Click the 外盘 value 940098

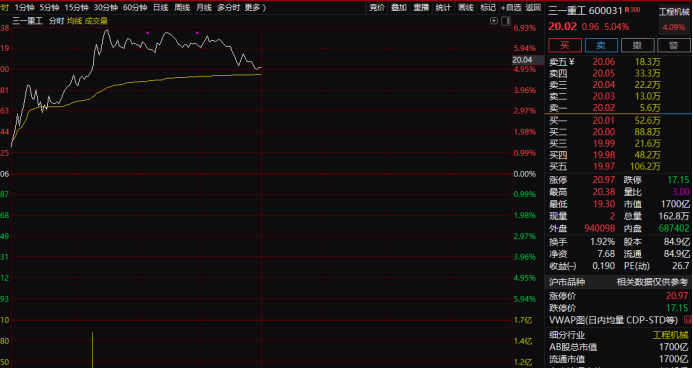pos(599,228)
